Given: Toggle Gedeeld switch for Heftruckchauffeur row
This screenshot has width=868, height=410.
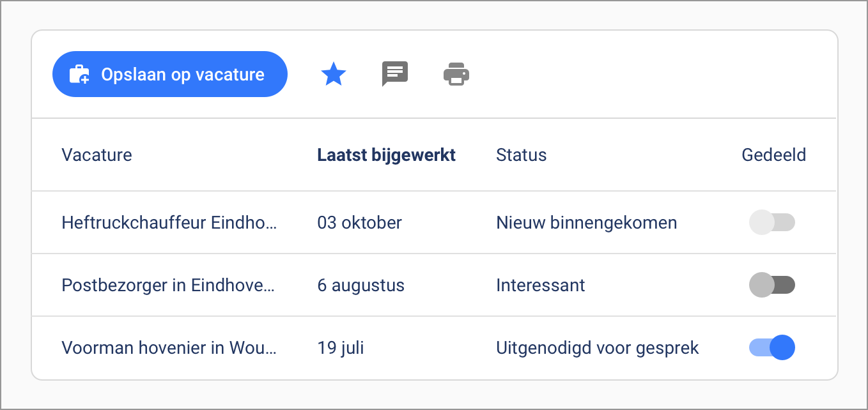Looking at the screenshot, I should pyautogui.click(x=771, y=223).
